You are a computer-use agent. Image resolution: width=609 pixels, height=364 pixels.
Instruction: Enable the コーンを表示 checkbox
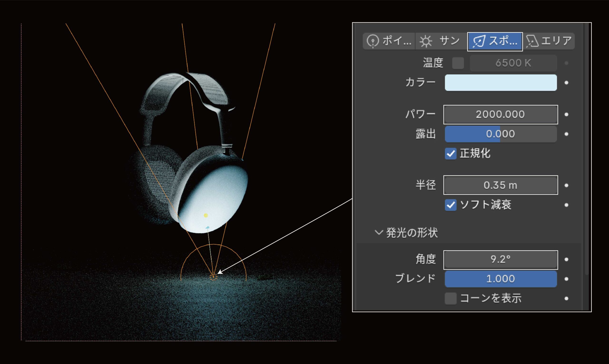coord(451,298)
